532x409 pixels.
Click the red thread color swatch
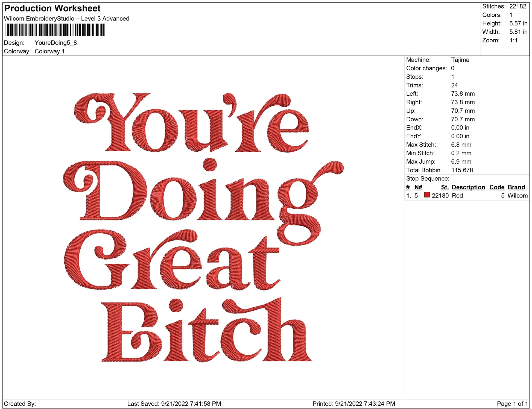427,195
